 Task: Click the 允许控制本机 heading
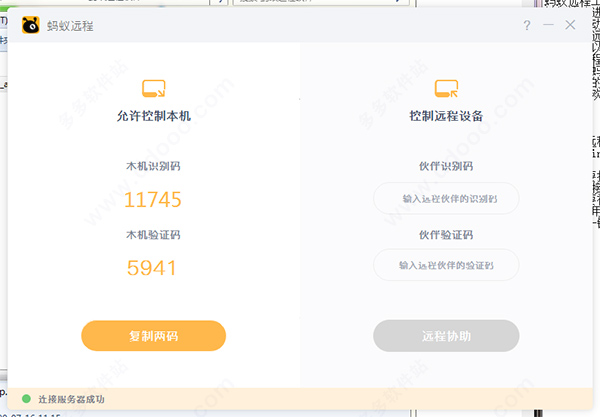[154, 116]
